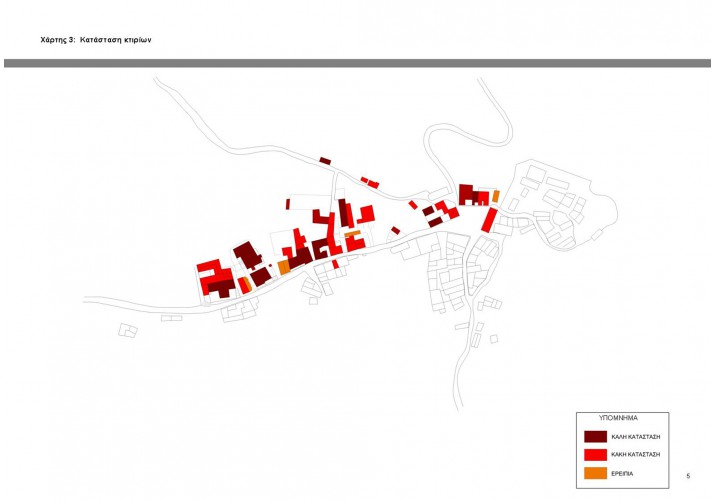Select the orange 'ΕΡΕΙΠΙΑ' legend swatch

(596, 473)
